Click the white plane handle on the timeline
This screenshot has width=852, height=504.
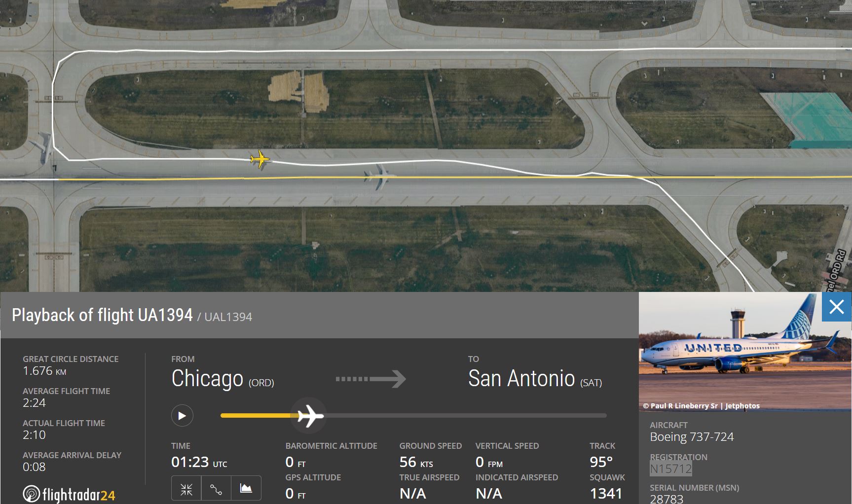(x=309, y=416)
